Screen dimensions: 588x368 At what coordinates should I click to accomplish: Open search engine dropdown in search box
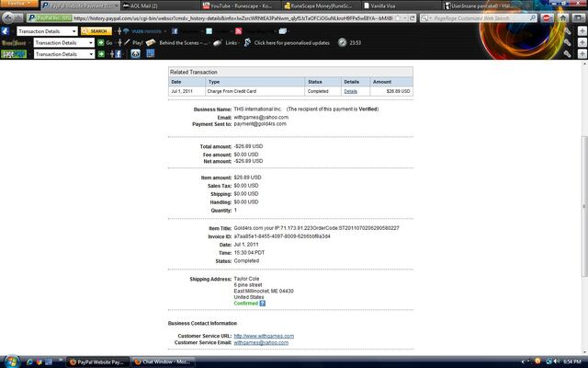click(x=426, y=18)
